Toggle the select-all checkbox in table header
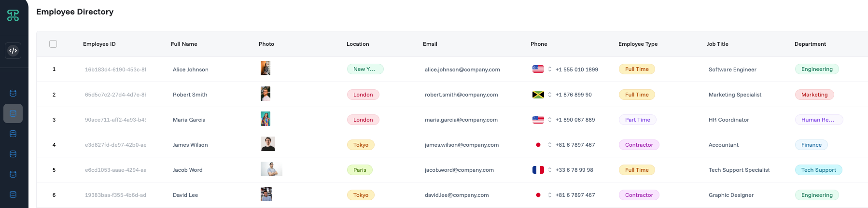Image resolution: width=868 pixels, height=208 pixels. click(x=53, y=44)
